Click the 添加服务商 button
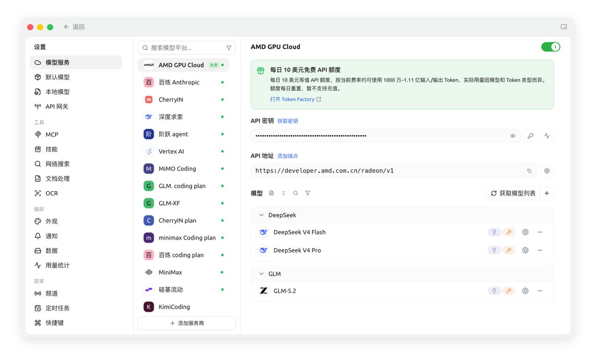Screen dimensions: 596x364 (x=187, y=323)
